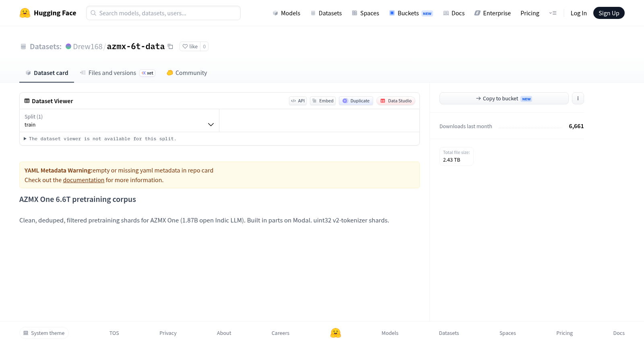Open the Spaces footer link
Viewport: 644px width, 347px height.
(x=508, y=333)
